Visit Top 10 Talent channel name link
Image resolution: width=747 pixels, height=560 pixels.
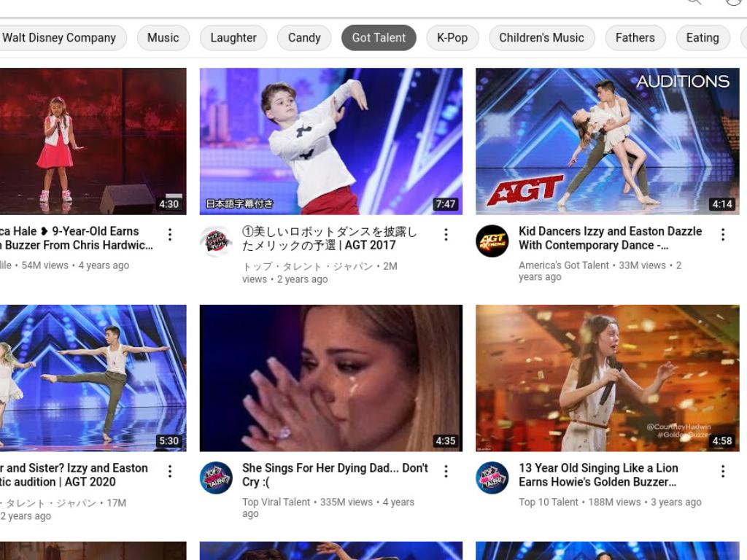(549, 502)
